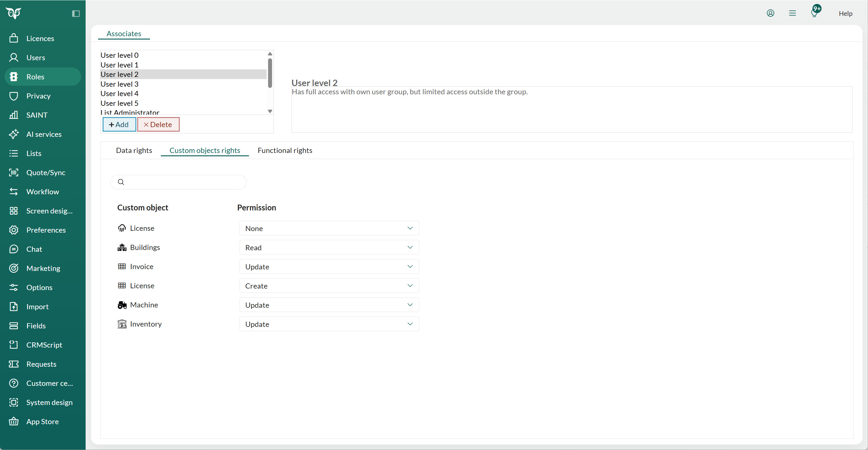
Task: Open the user profile icon
Action: pyautogui.click(x=770, y=13)
